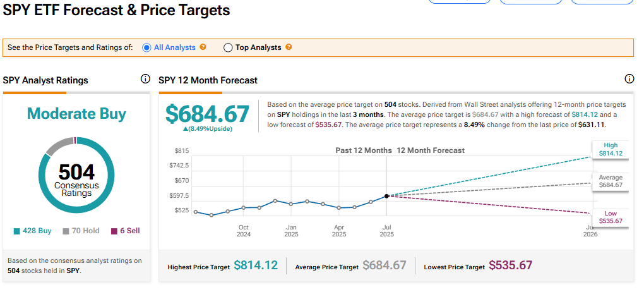Open the SPY 12 Month Forecast info icon

click(629, 79)
